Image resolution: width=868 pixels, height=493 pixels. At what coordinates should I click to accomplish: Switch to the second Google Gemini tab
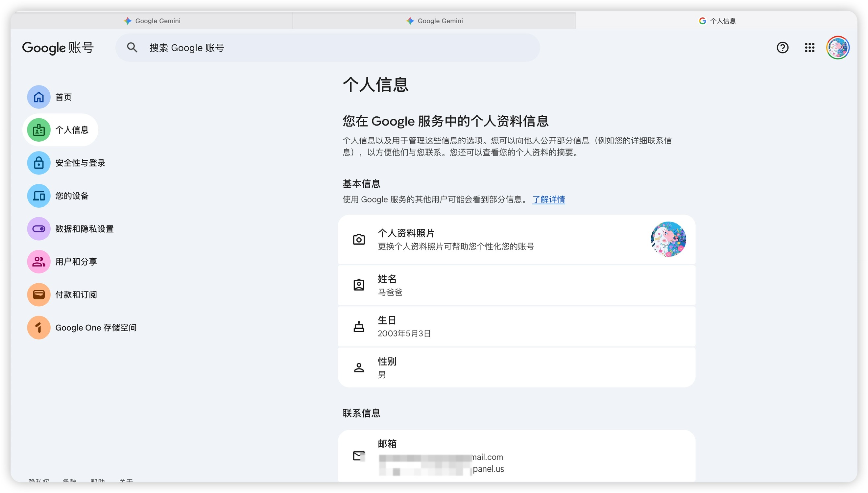[435, 21]
